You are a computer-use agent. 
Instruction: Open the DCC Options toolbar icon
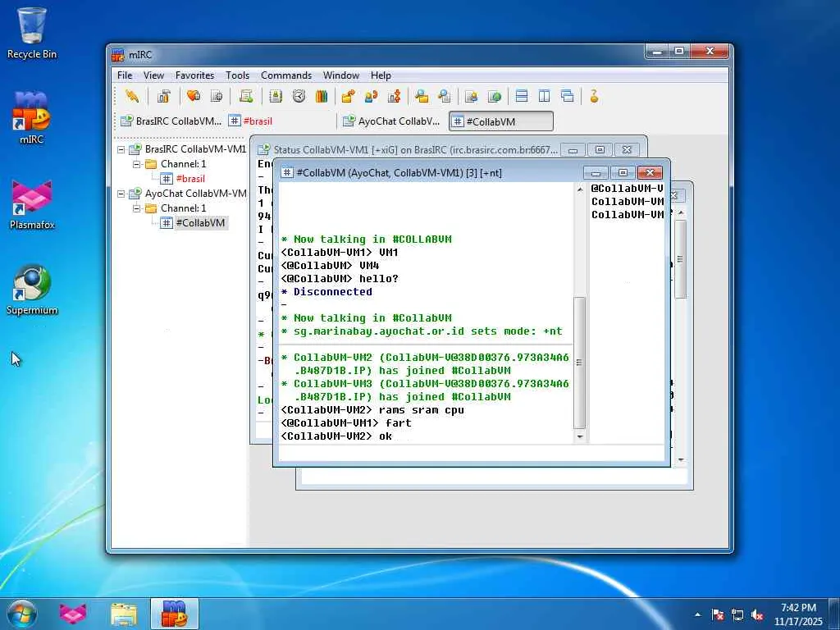point(395,97)
